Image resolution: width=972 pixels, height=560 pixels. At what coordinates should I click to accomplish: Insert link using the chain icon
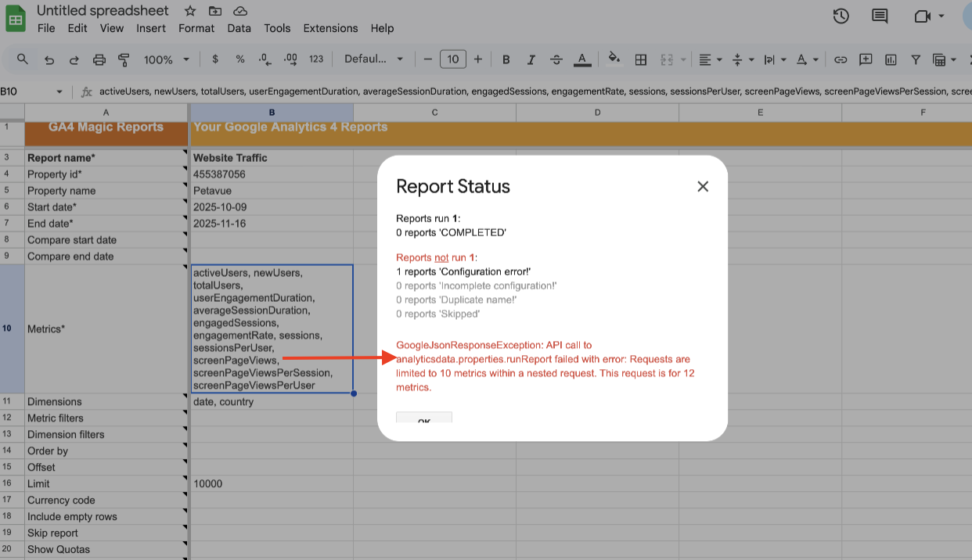click(841, 59)
